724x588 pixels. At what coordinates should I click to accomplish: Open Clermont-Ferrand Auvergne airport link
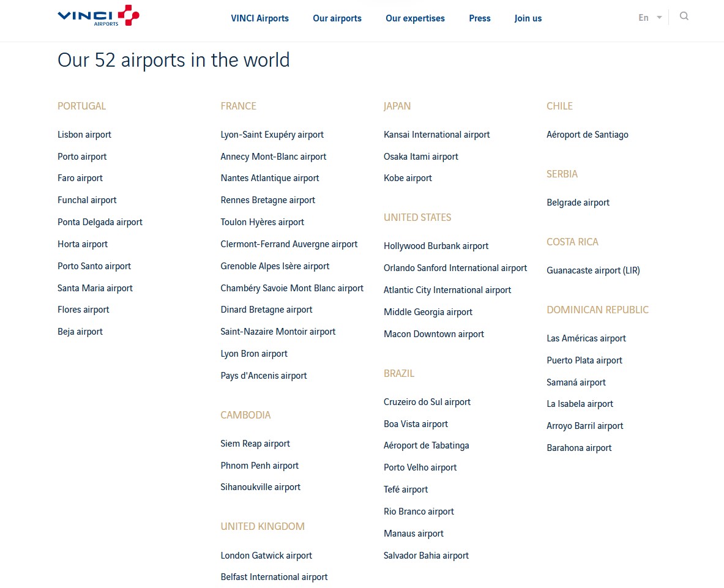(x=289, y=244)
